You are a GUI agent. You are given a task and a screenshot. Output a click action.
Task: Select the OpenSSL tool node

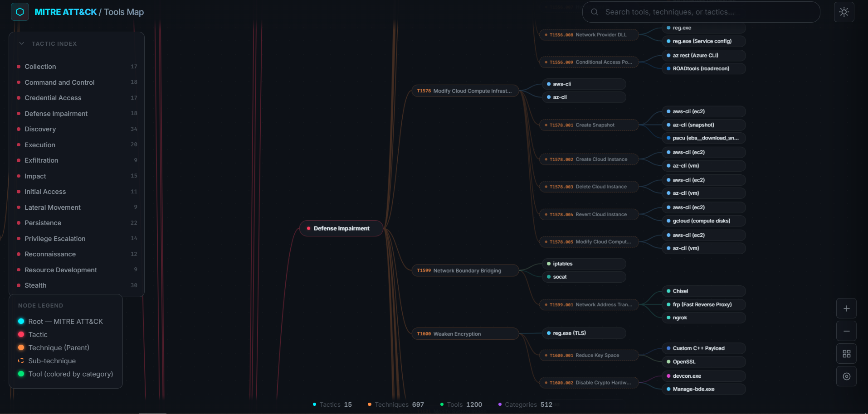click(x=704, y=362)
